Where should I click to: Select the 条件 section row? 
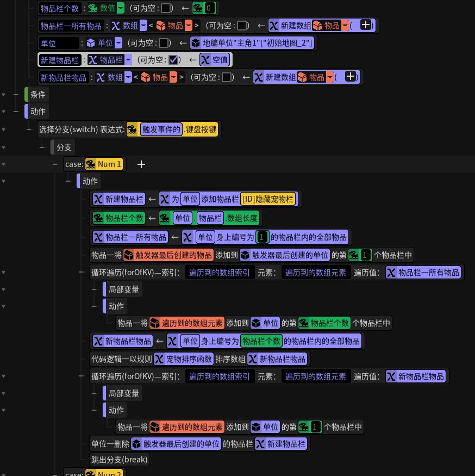(x=37, y=95)
